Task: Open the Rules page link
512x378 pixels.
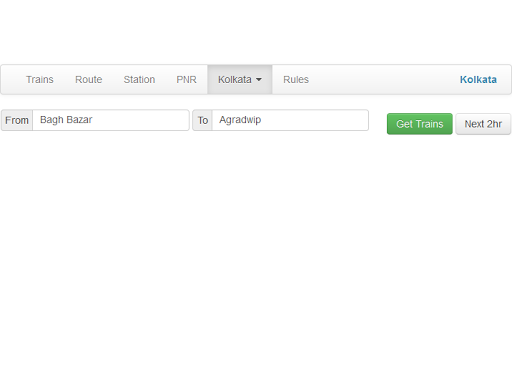Action: (296, 80)
